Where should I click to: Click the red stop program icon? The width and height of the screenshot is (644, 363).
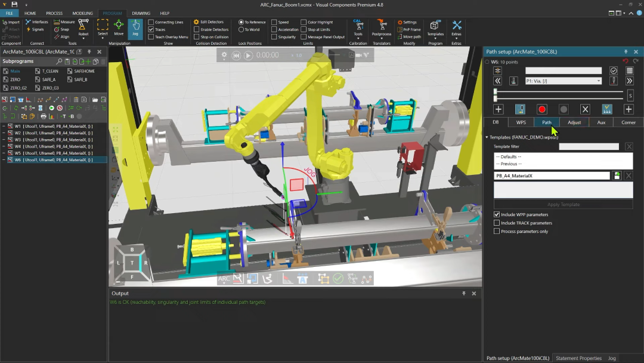pyautogui.click(x=60, y=108)
